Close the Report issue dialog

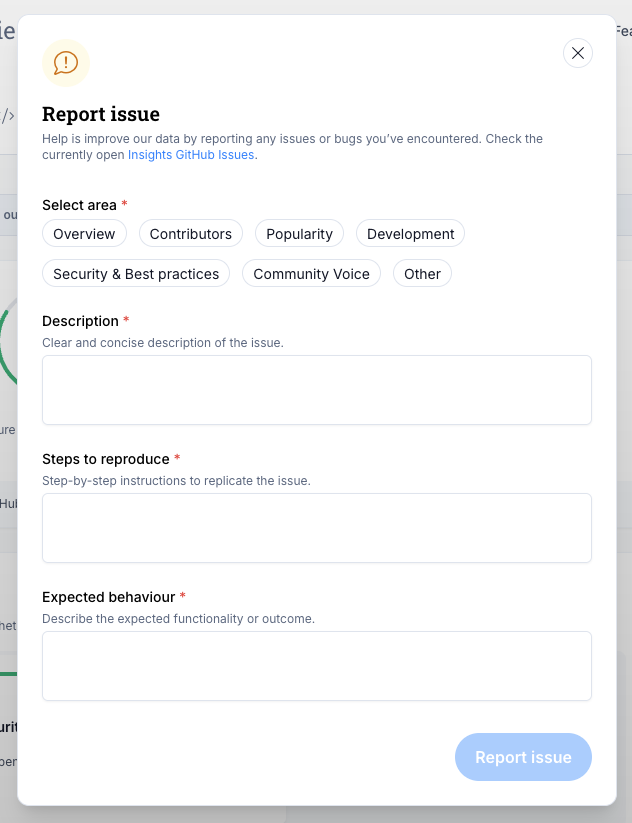coord(577,53)
